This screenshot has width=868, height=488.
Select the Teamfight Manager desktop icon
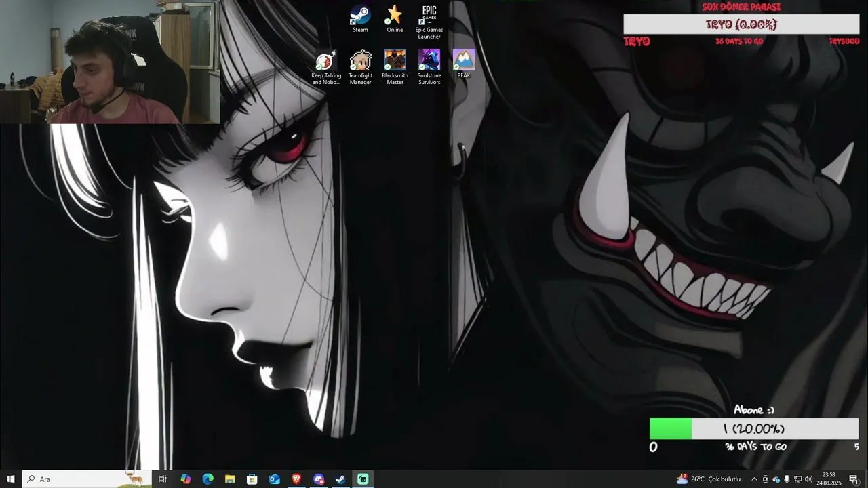(360, 67)
